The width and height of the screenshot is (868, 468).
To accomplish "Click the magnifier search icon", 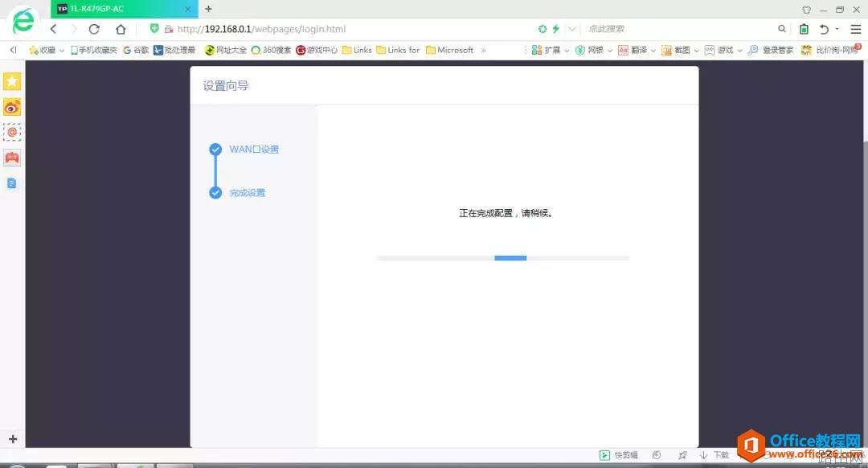I will coord(782,28).
